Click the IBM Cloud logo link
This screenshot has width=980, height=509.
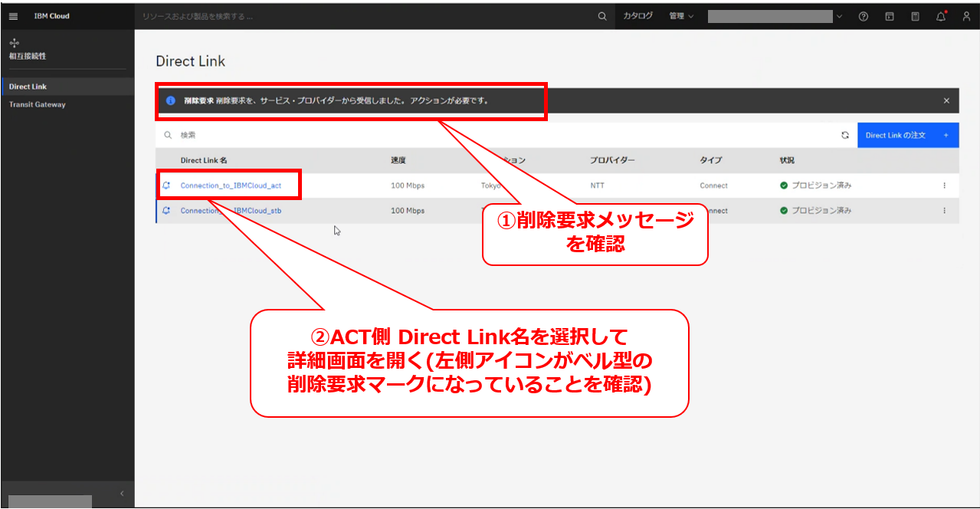52,16
